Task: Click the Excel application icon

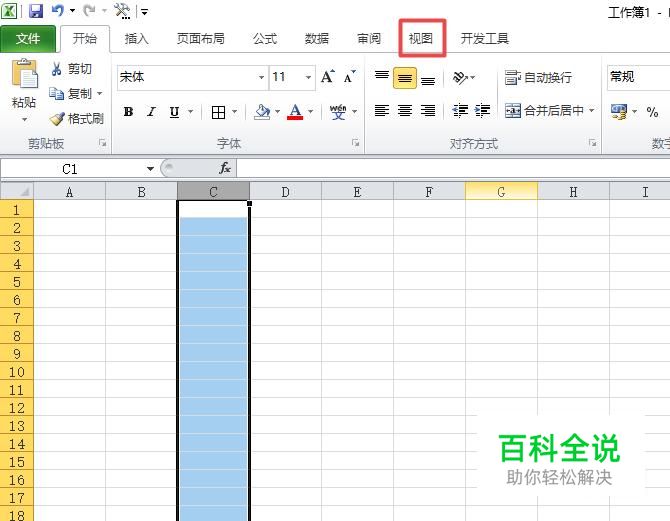Action: pyautogui.click(x=9, y=11)
